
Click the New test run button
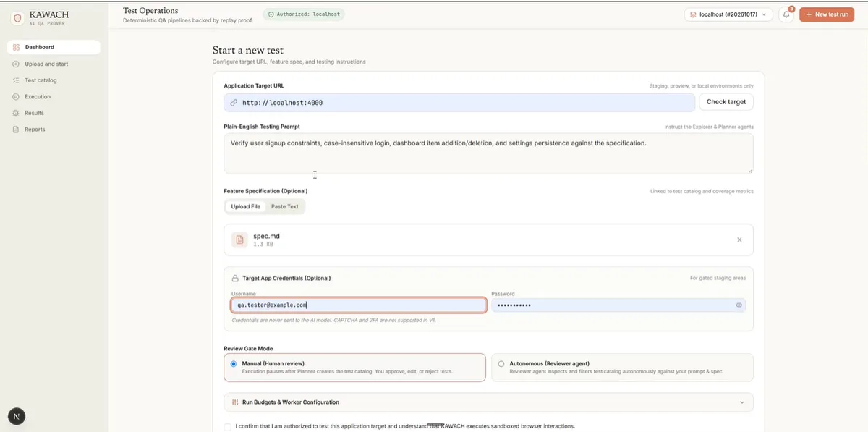[827, 14]
